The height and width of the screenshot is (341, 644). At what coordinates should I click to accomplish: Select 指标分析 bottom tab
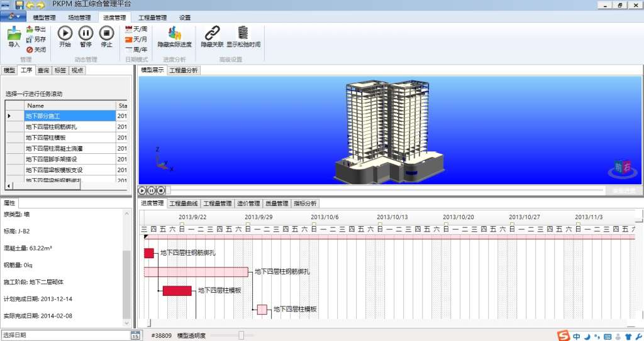tap(305, 203)
